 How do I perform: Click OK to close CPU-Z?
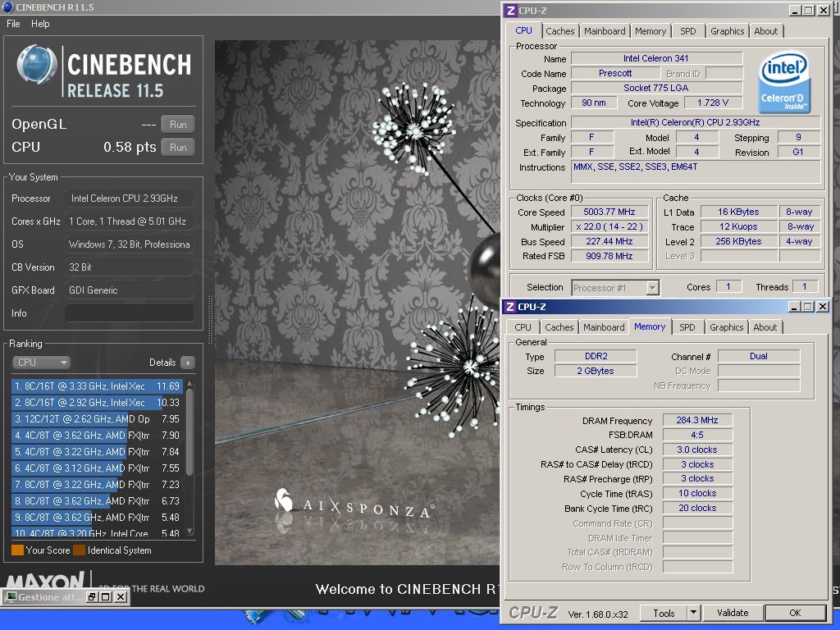pyautogui.click(x=795, y=614)
